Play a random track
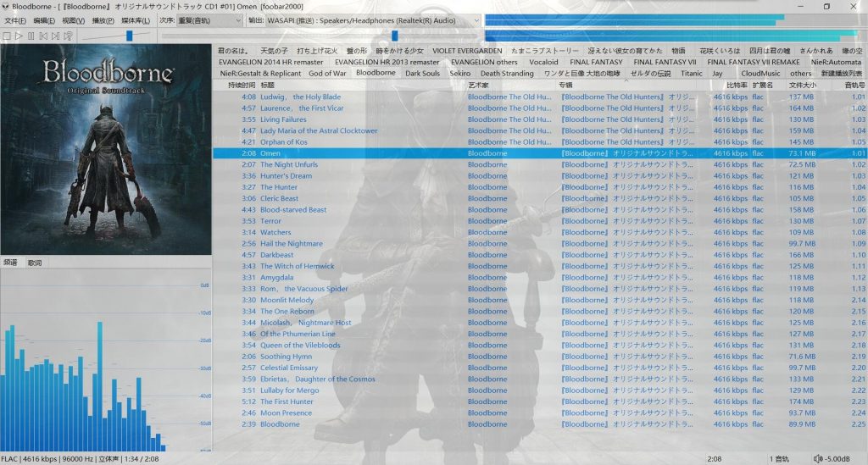This screenshot has height=465, width=868. (68, 36)
